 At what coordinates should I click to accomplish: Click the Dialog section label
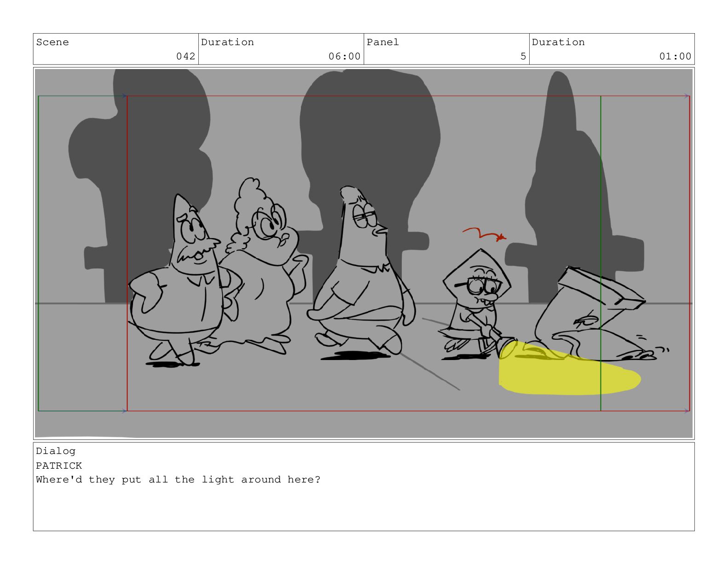(56, 451)
